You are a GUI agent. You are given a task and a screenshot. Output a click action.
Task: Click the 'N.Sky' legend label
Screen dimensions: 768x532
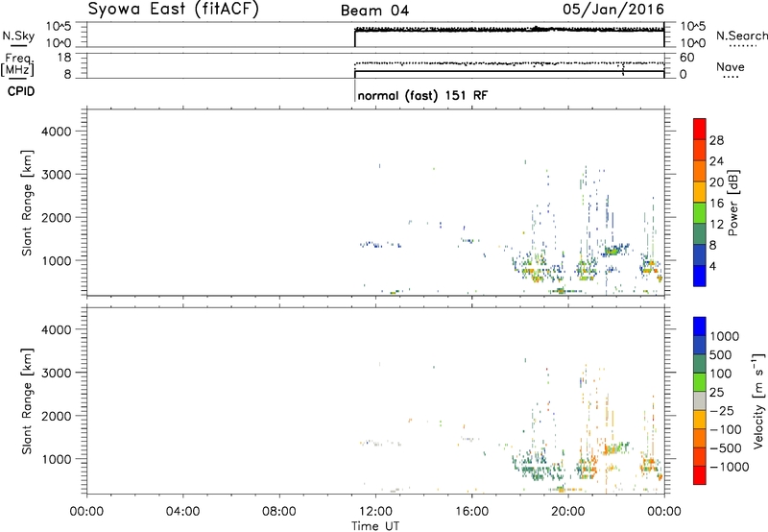pos(18,36)
